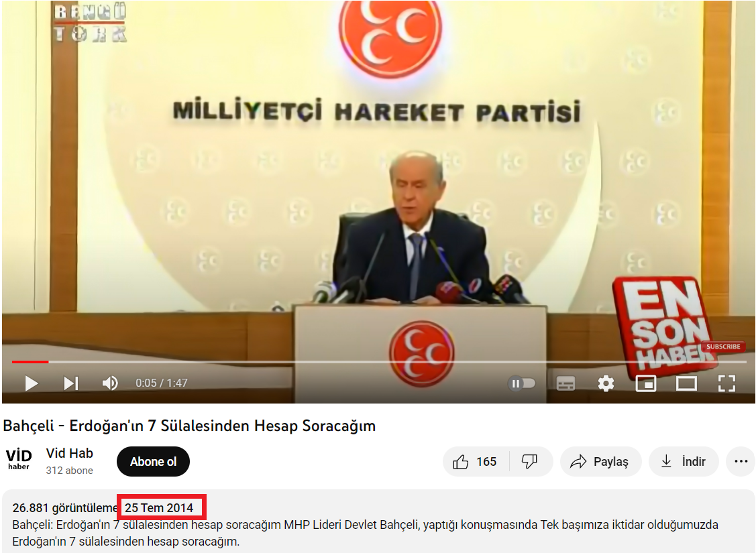Viewport: 756px width, 553px height.
Task: Open the three-dot more actions menu
Action: [741, 462]
